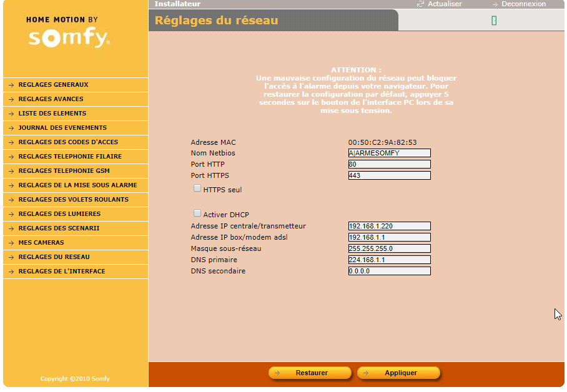Click the arrow icon on Appliquer button
Image resolution: width=567 pixels, height=392 pixels.
pyautogui.click(x=366, y=373)
